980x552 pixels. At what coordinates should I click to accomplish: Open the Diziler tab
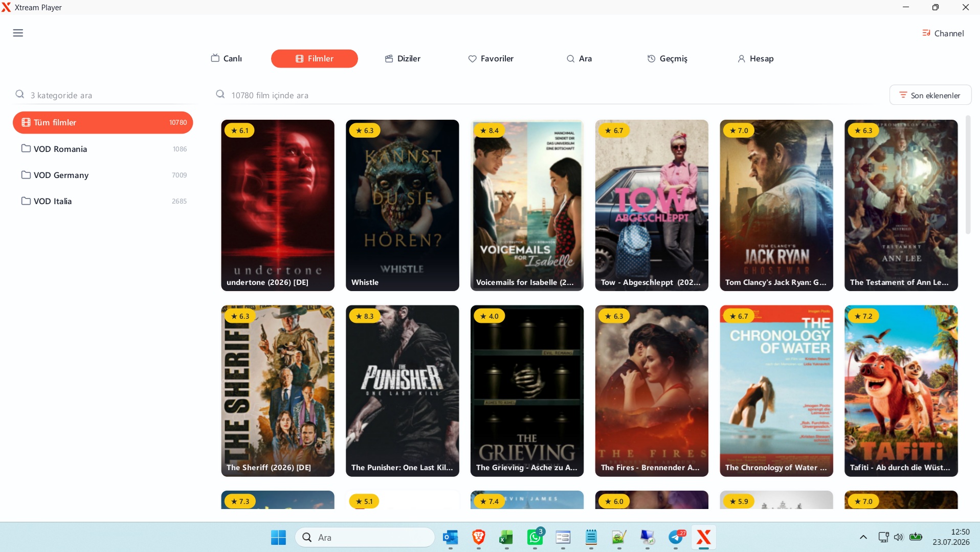tap(403, 59)
